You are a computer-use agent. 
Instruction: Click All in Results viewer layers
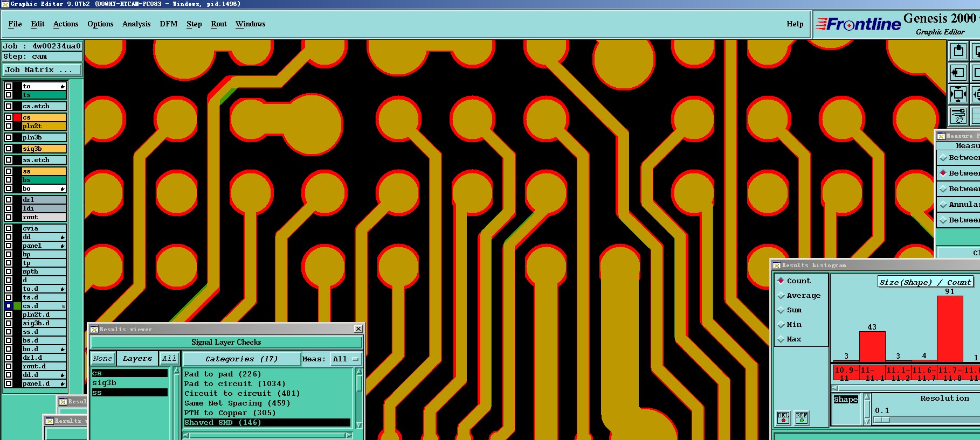pyautogui.click(x=169, y=359)
